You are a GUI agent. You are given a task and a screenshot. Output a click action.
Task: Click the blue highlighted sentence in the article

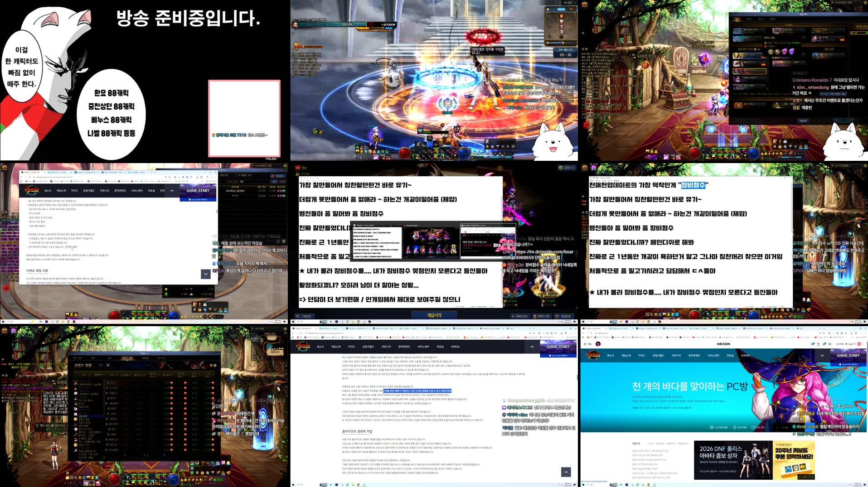[417, 391]
